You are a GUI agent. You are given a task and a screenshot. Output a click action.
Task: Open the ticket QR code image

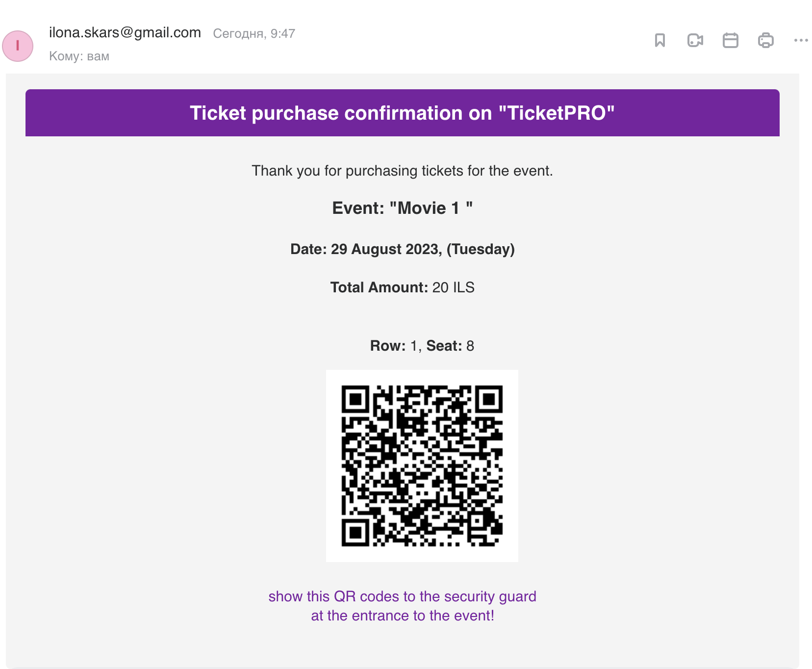[422, 466]
